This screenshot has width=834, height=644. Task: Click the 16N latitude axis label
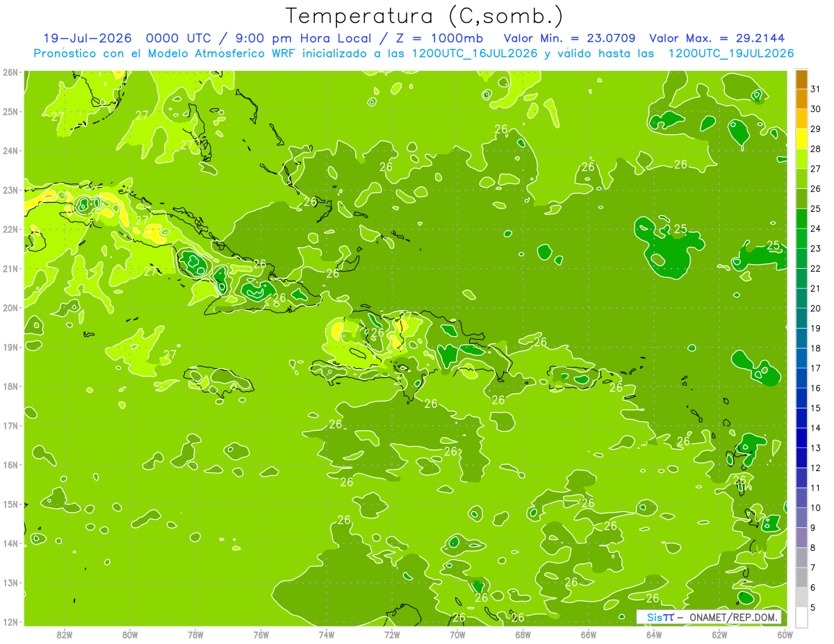click(10, 465)
